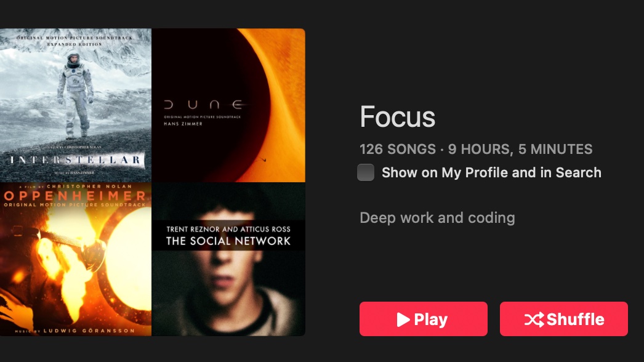Viewport: 644px width, 362px height.
Task: Click The Social Network album cover
Action: [x=228, y=259]
